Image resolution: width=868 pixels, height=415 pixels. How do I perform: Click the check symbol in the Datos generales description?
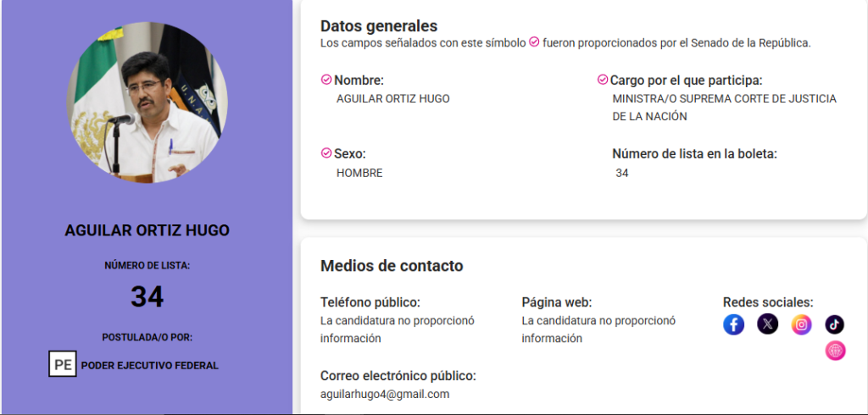tap(534, 42)
